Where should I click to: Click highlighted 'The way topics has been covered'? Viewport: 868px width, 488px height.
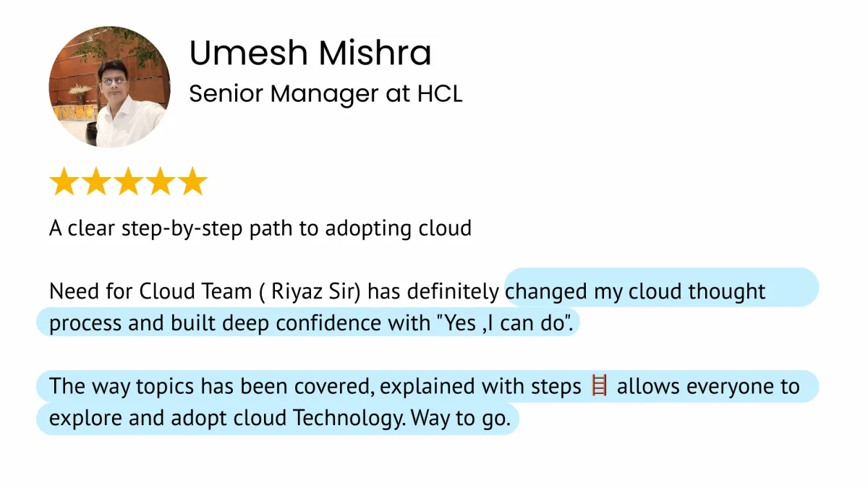[210, 387]
